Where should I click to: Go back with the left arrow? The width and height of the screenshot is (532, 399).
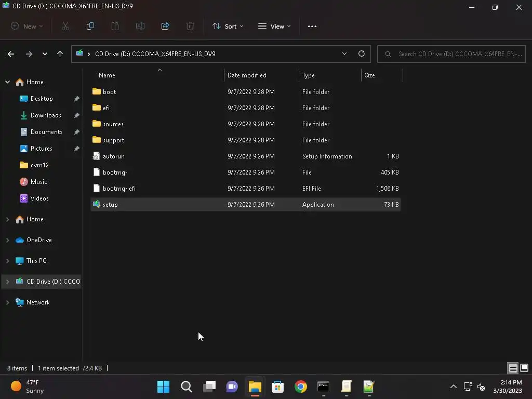(x=11, y=54)
